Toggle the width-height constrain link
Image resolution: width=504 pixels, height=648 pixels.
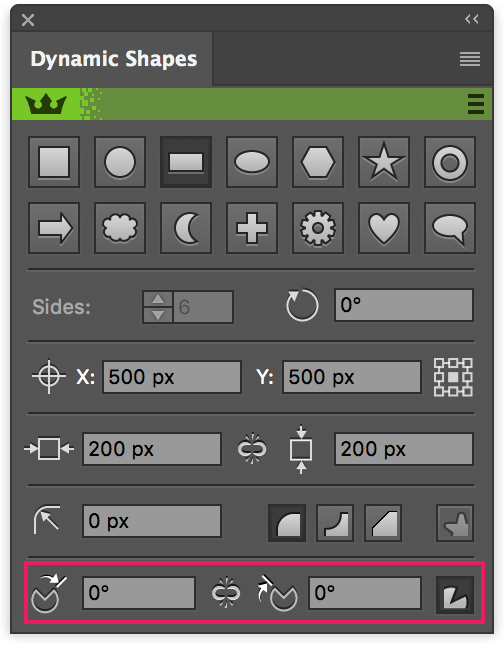coord(252,449)
